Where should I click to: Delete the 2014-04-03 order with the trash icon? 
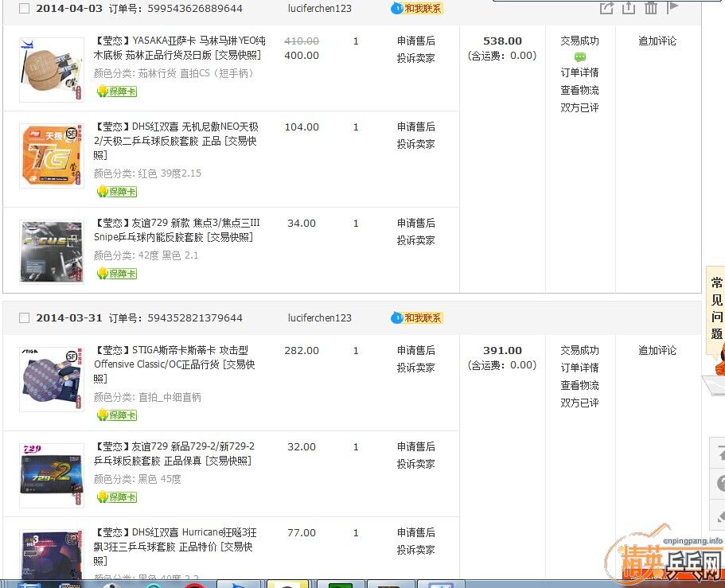[651, 8]
